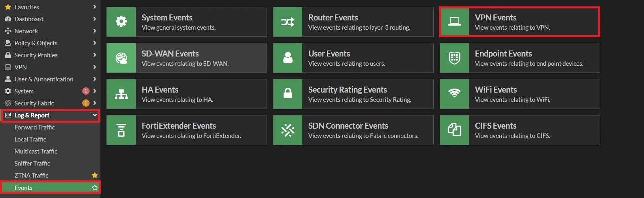This screenshot has width=644, height=198.
Task: Expand the Security Profiles chevron
Action: [94, 55]
